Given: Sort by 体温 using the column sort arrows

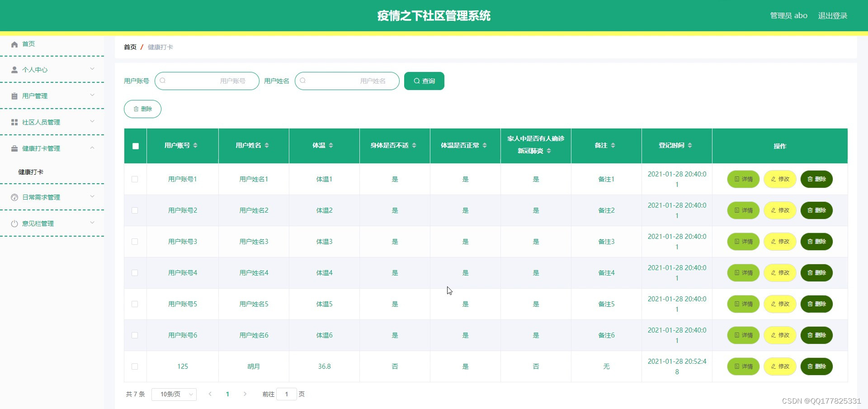Looking at the screenshot, I should pyautogui.click(x=331, y=145).
